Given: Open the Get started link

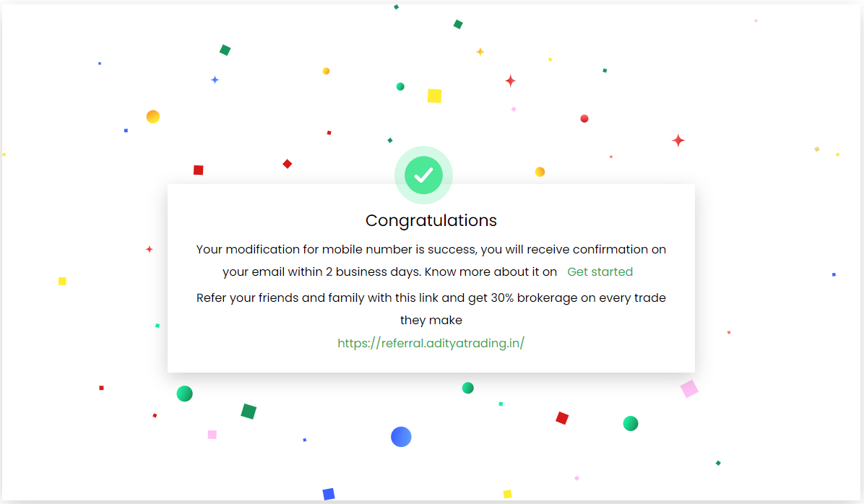Looking at the screenshot, I should (x=600, y=272).
